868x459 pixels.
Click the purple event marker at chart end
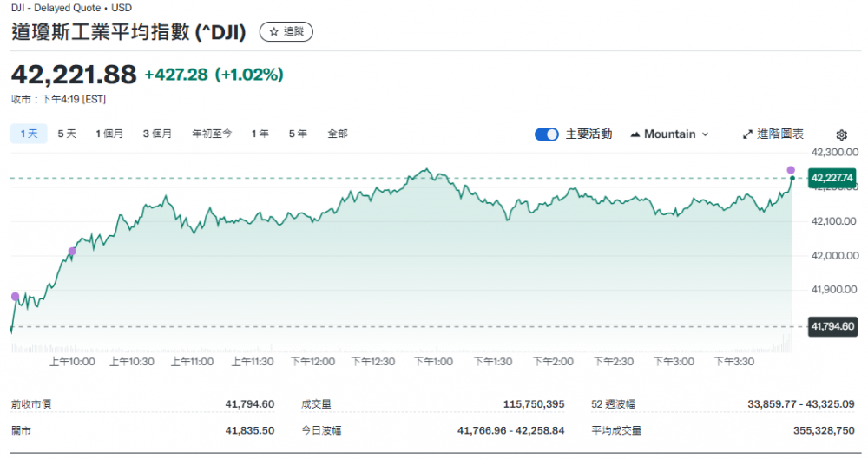(791, 169)
